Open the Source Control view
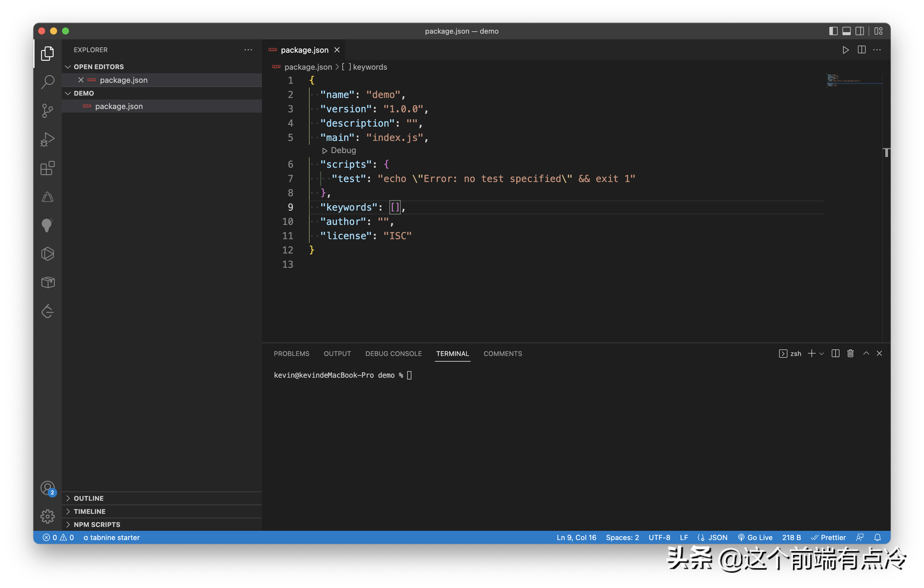Viewport: 924px width, 588px height. (48, 111)
